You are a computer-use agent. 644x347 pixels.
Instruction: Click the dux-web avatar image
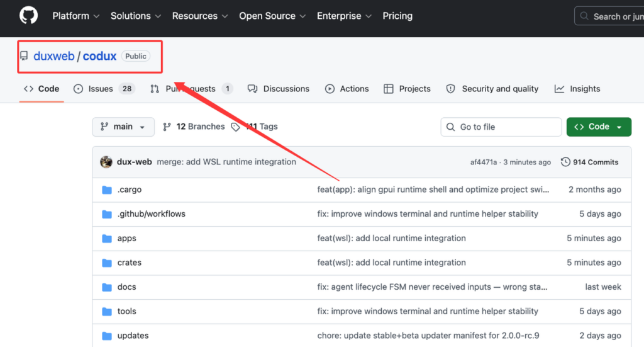pyautogui.click(x=106, y=162)
